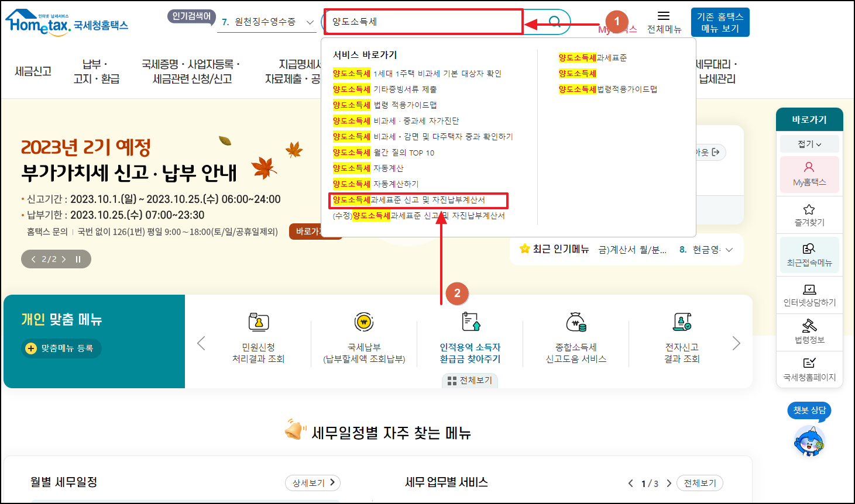This screenshot has height=504, width=855.
Task: Collapse the 바로가기 sidebar with 접기
Action: pos(809,144)
